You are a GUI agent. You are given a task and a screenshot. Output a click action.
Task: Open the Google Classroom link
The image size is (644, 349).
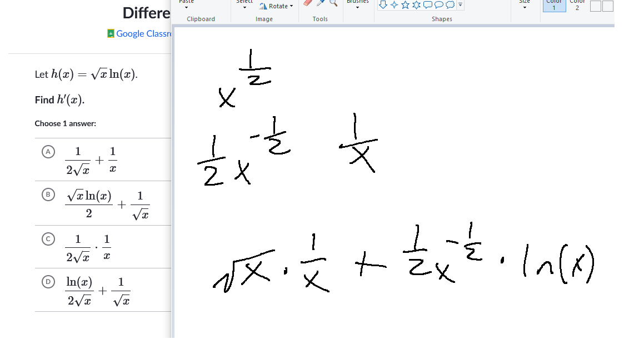(x=143, y=34)
